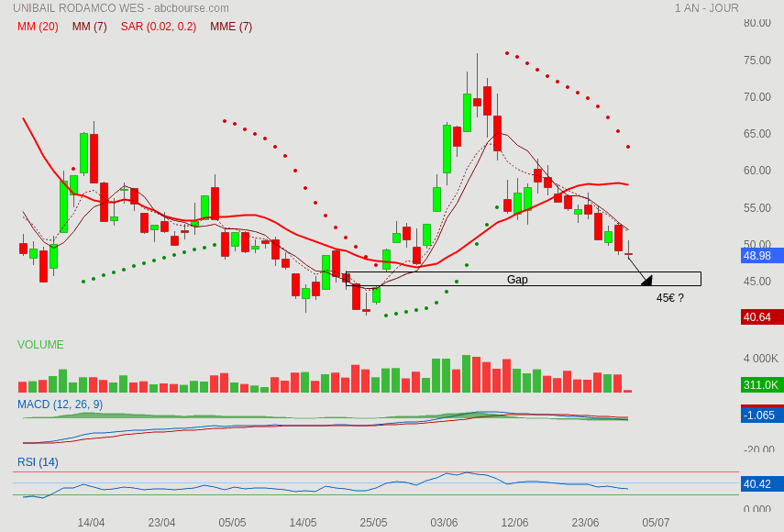This screenshot has width=784, height=532.
Task: Click the red 40.64 price tag
Action: click(762, 317)
